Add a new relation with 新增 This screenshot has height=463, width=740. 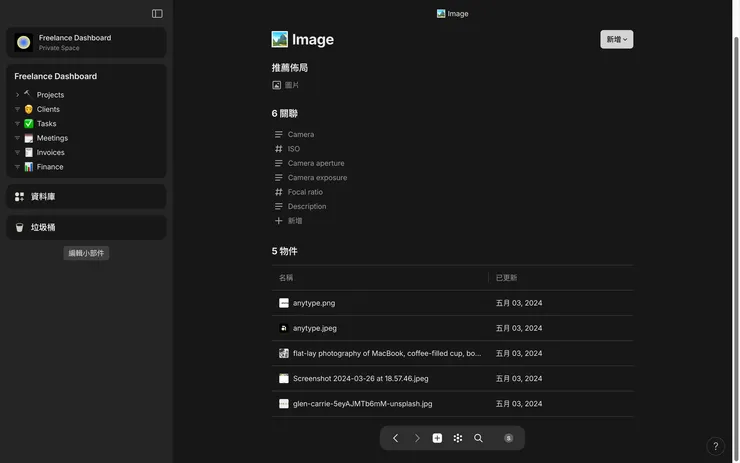(x=288, y=221)
